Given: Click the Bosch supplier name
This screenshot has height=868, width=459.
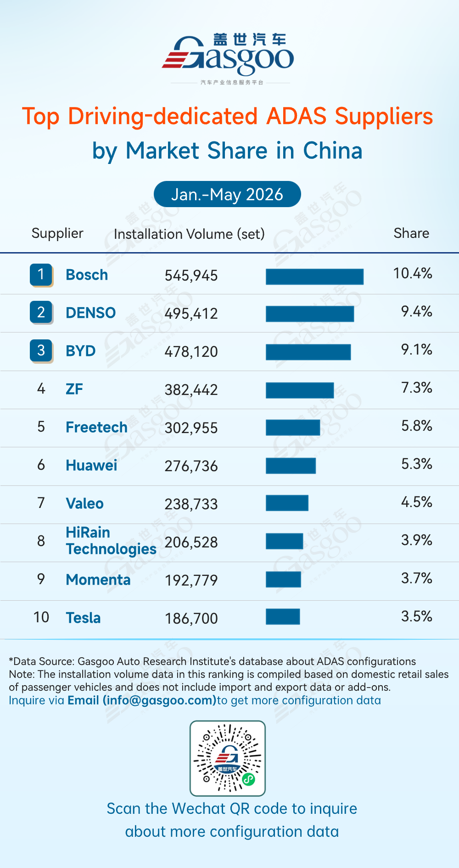Looking at the screenshot, I should [x=87, y=275].
